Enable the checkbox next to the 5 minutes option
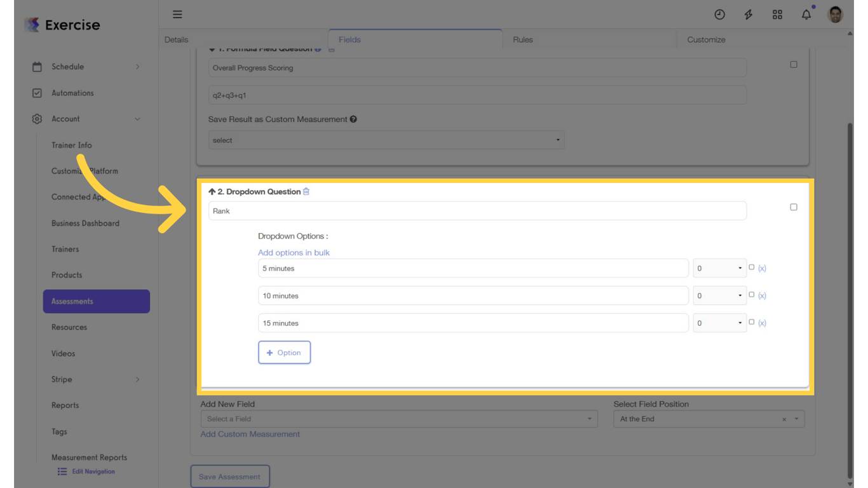This screenshot has width=868, height=488. click(752, 267)
